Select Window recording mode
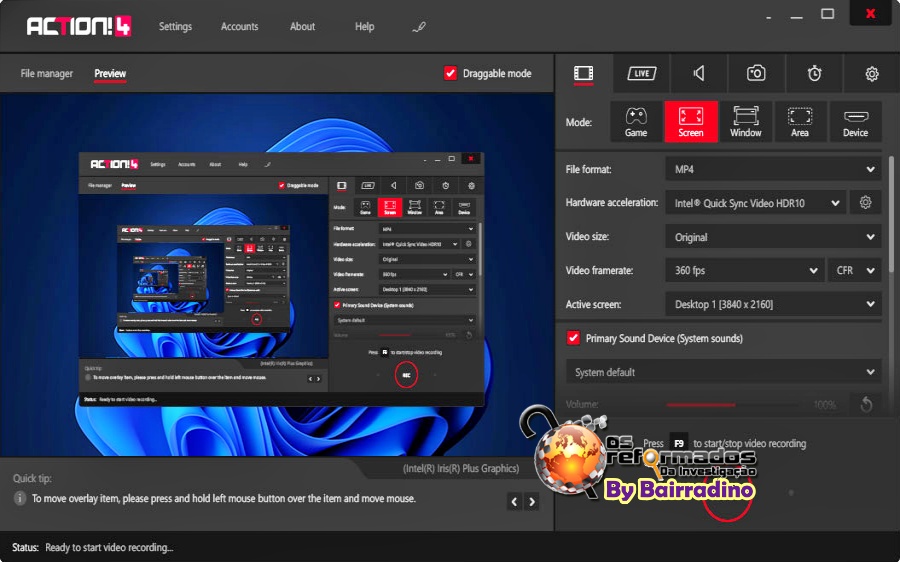 746,122
